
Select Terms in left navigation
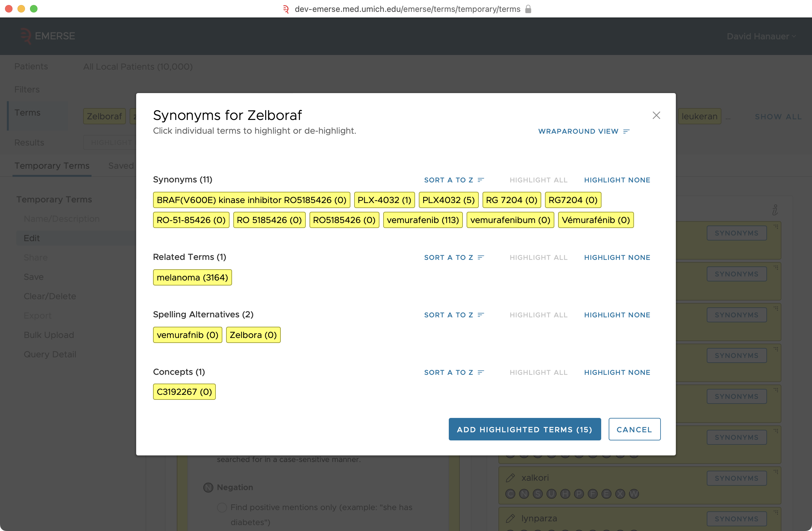(x=27, y=113)
